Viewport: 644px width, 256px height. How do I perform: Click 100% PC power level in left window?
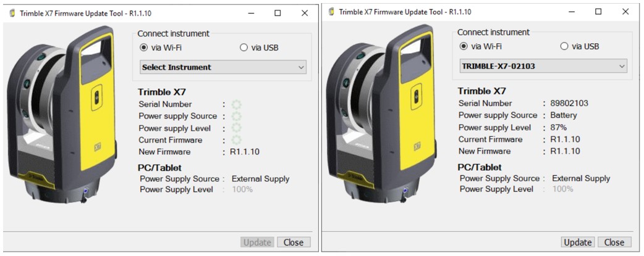[x=242, y=189]
